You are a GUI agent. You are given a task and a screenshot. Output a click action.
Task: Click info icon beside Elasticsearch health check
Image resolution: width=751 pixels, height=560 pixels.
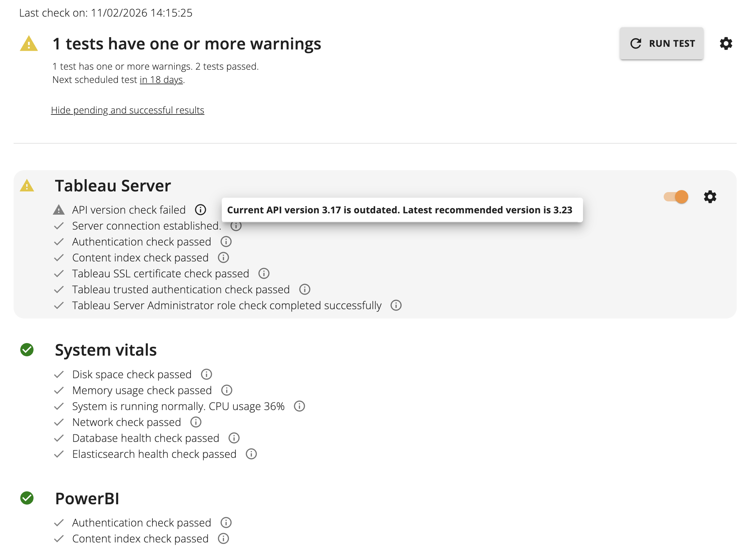[x=251, y=454]
